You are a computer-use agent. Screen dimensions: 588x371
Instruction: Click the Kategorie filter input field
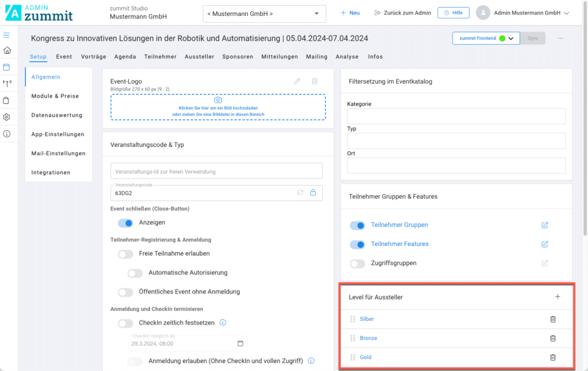click(x=456, y=116)
